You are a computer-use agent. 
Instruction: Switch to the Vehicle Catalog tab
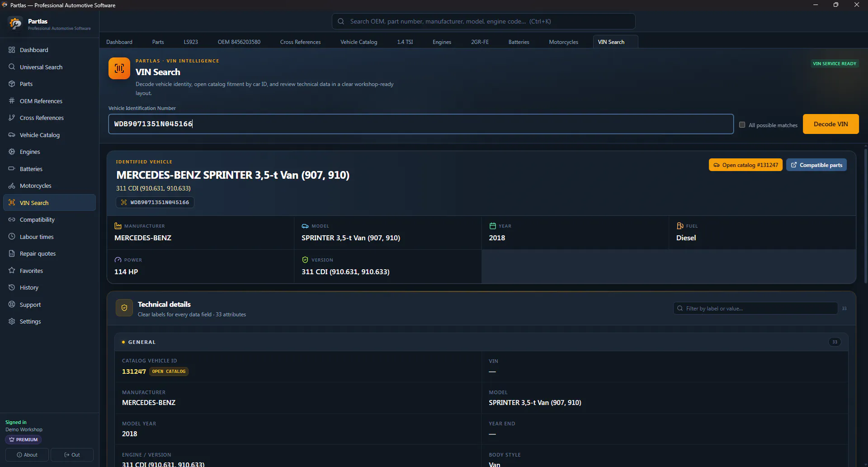[x=359, y=42]
